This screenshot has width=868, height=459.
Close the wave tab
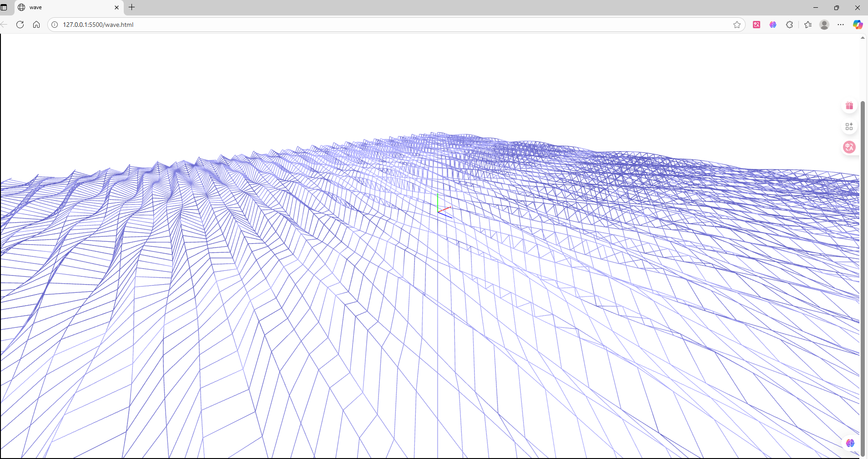click(116, 7)
